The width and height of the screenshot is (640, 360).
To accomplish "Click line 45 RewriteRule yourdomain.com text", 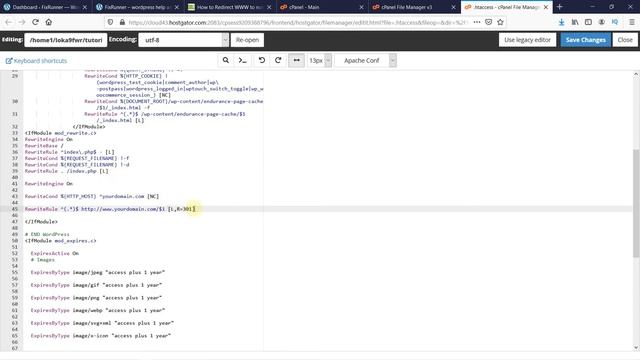I will [x=109, y=209].
